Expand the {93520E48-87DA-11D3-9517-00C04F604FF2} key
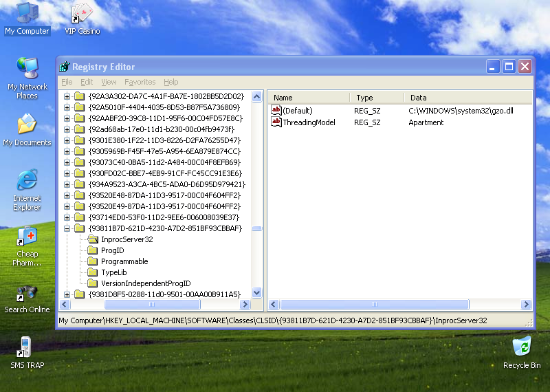550x392 pixels. tap(67, 195)
